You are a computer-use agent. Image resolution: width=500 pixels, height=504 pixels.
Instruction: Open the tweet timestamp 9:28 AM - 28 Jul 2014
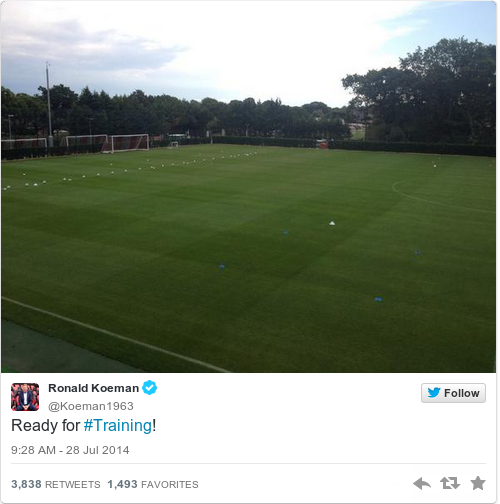tap(70, 450)
